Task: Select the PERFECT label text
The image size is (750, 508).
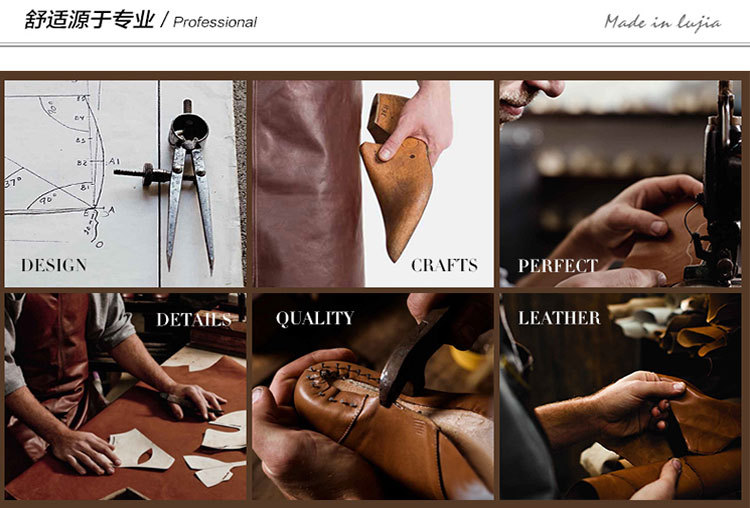Action: click(558, 265)
